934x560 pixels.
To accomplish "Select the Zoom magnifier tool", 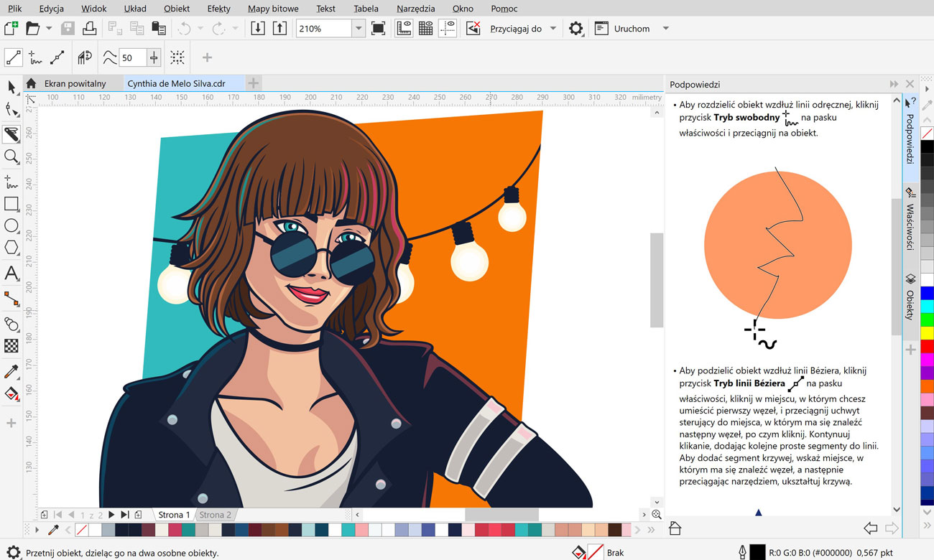I will 11,157.
